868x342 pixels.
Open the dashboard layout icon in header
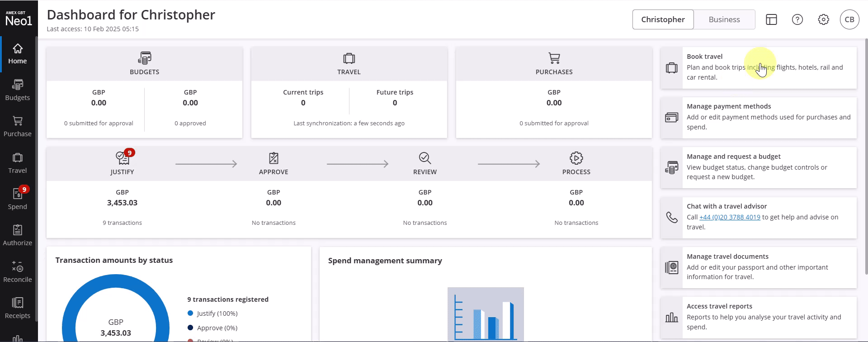pyautogui.click(x=771, y=19)
